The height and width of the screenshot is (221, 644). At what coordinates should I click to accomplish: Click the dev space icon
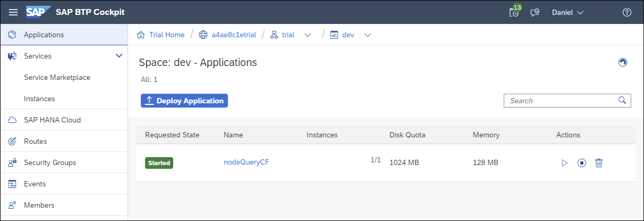334,35
